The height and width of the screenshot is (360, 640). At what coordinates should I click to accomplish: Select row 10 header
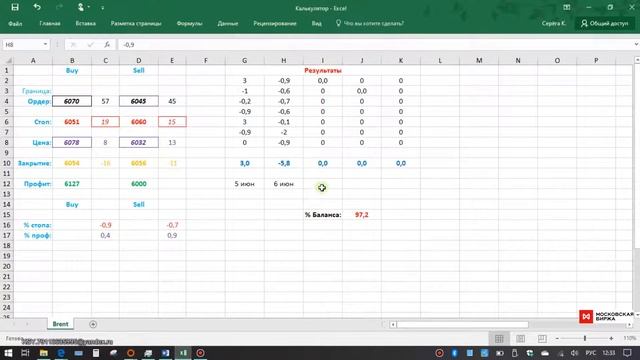(x=7, y=163)
